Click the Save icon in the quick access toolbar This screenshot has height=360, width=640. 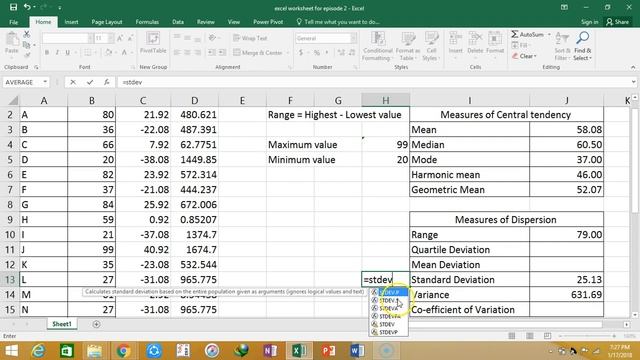tap(13, 7)
